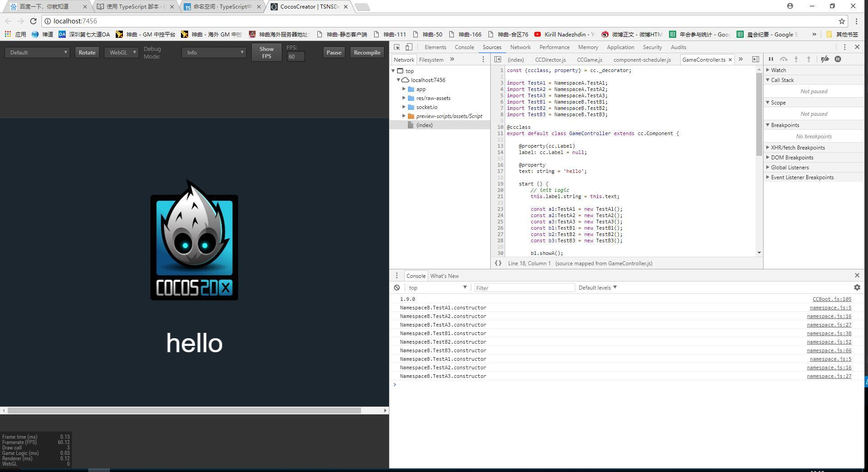
Task: Switch to the Elements tab
Action: 435,47
